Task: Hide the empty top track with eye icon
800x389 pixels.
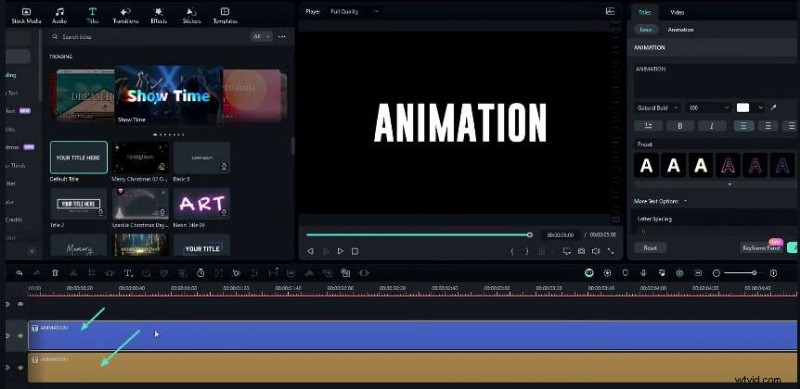Action: [20, 304]
